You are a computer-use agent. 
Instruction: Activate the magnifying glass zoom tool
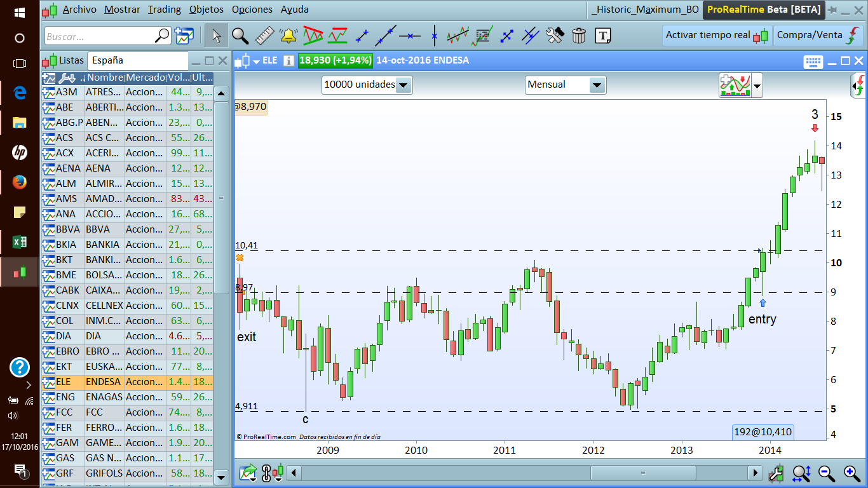click(240, 36)
